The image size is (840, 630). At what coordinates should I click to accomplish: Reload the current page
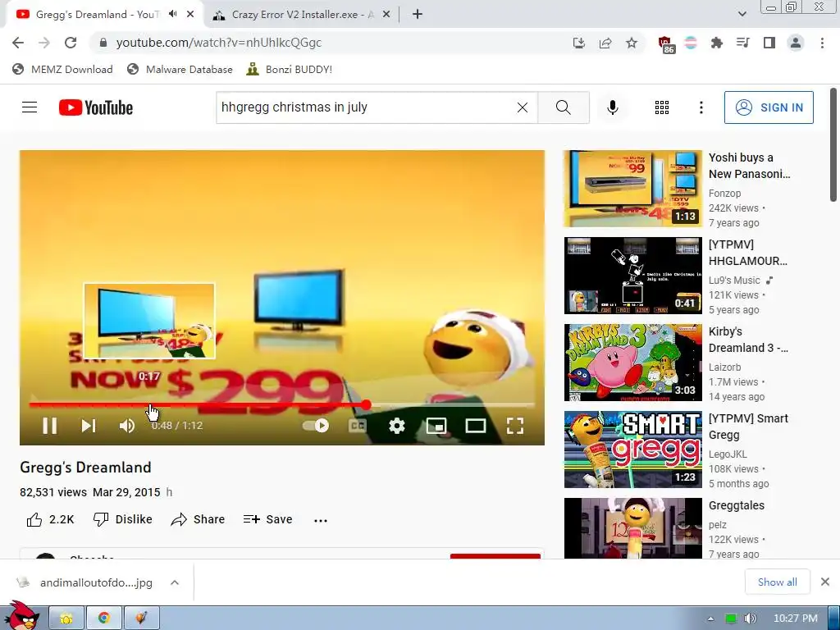click(71, 43)
